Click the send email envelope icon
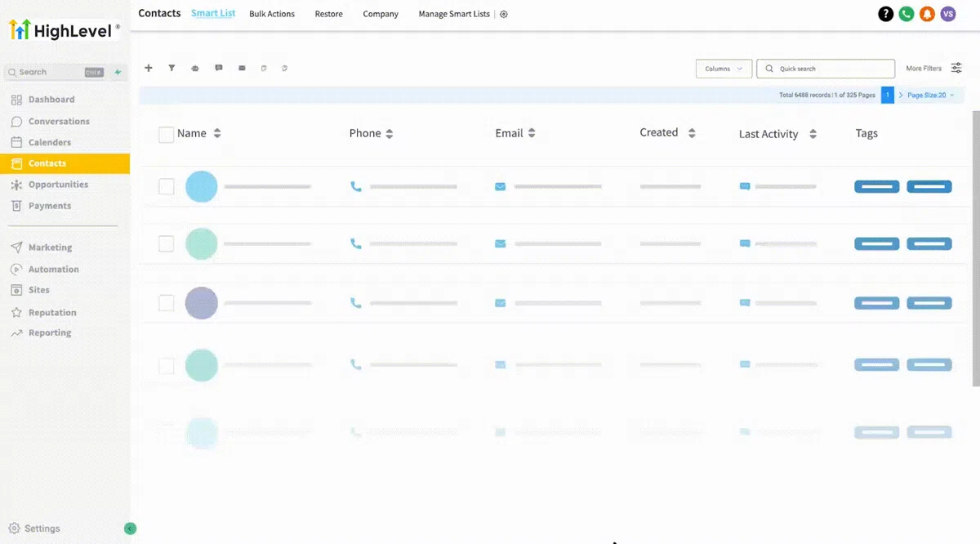Image resolution: width=980 pixels, height=544 pixels. click(x=242, y=68)
